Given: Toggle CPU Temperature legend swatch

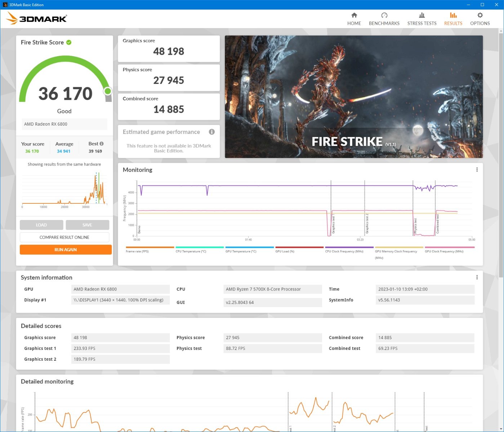Looking at the screenshot, I should pos(200,247).
